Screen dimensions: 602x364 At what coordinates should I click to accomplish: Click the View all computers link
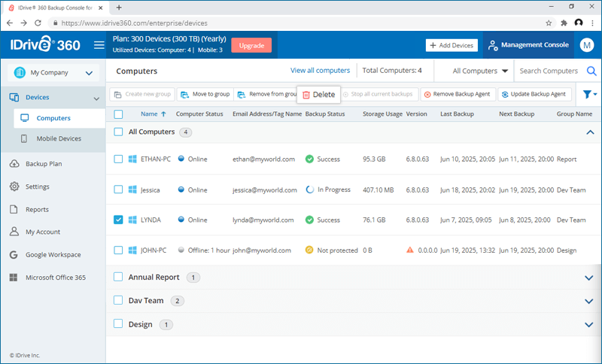[320, 71]
